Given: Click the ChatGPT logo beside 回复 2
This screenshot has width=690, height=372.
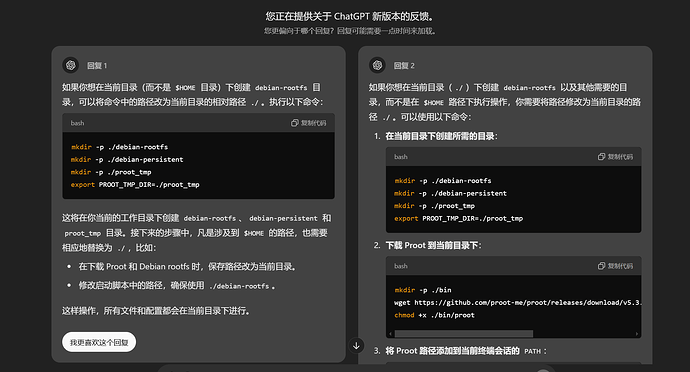Looking at the screenshot, I should [377, 65].
